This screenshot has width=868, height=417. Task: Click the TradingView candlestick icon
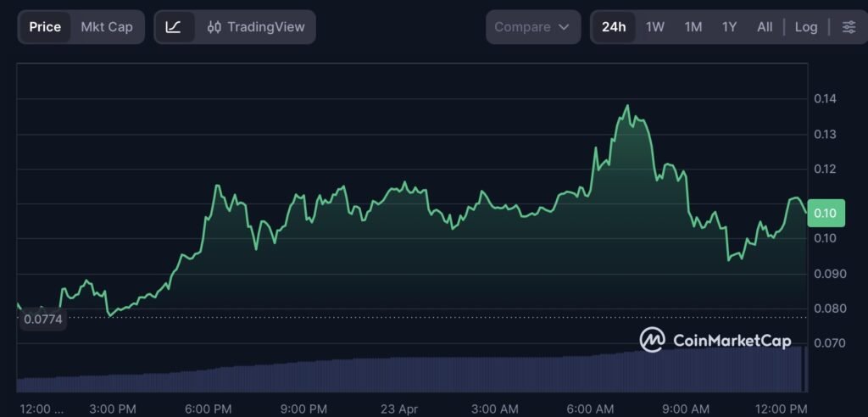click(214, 27)
